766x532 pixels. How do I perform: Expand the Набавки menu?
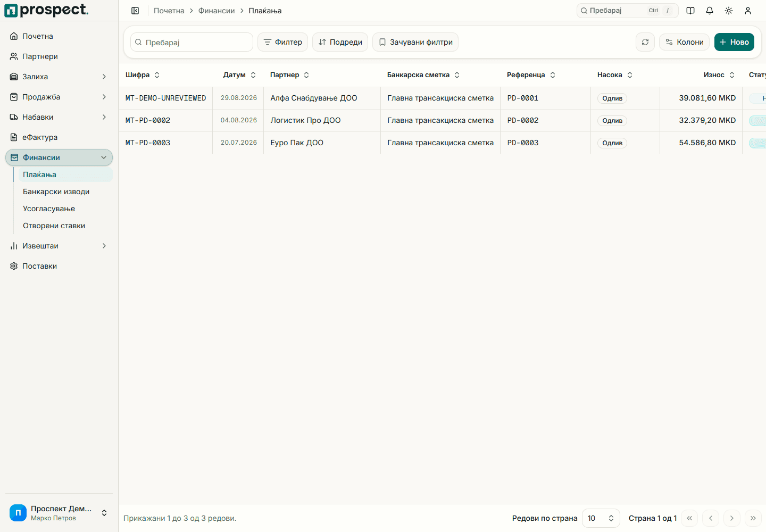click(59, 117)
